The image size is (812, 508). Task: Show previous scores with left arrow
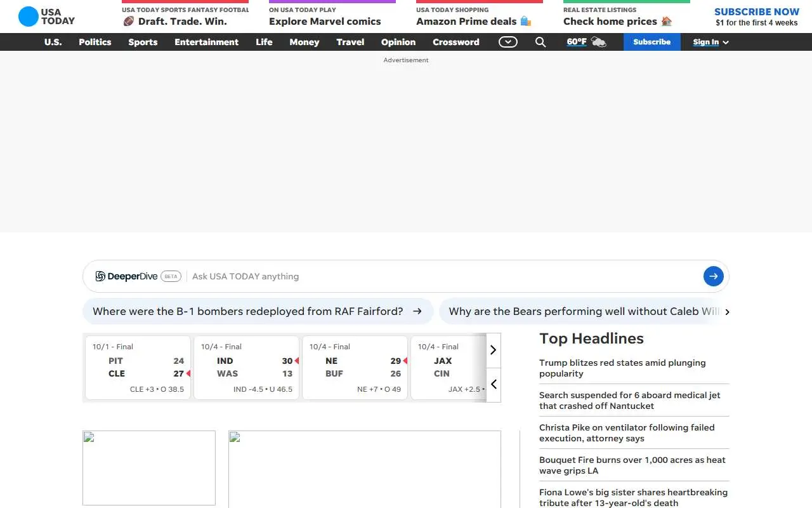click(x=494, y=385)
